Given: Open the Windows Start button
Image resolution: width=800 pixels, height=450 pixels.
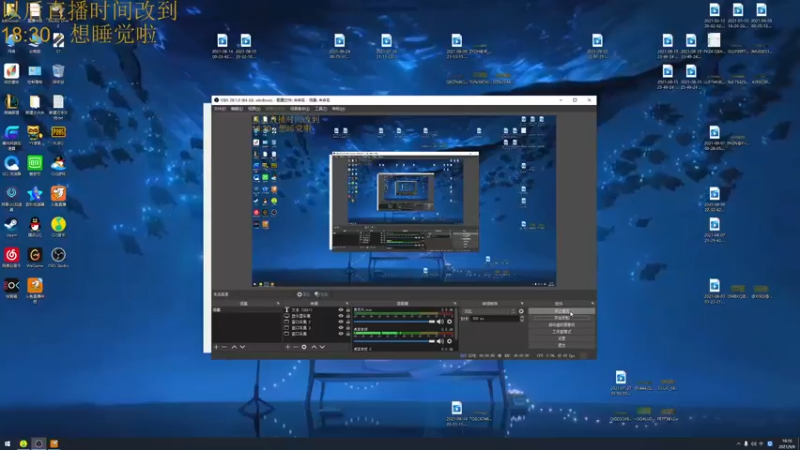Looking at the screenshot, I should pyautogui.click(x=7, y=443).
